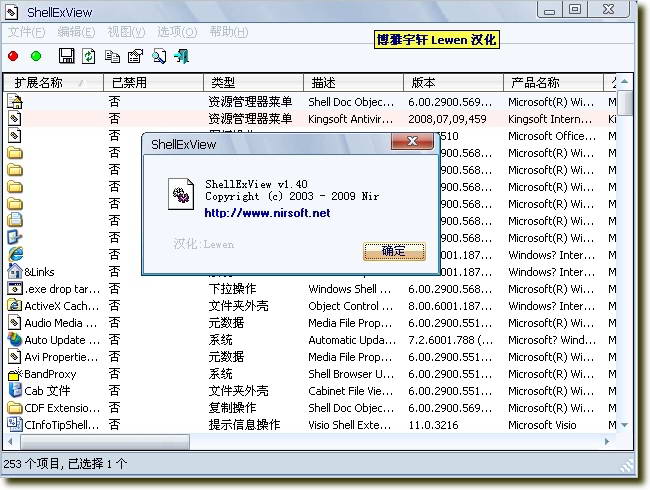Click the Kingsoft Antivir... description cell
Screen dimensions: 650x490
click(x=351, y=119)
